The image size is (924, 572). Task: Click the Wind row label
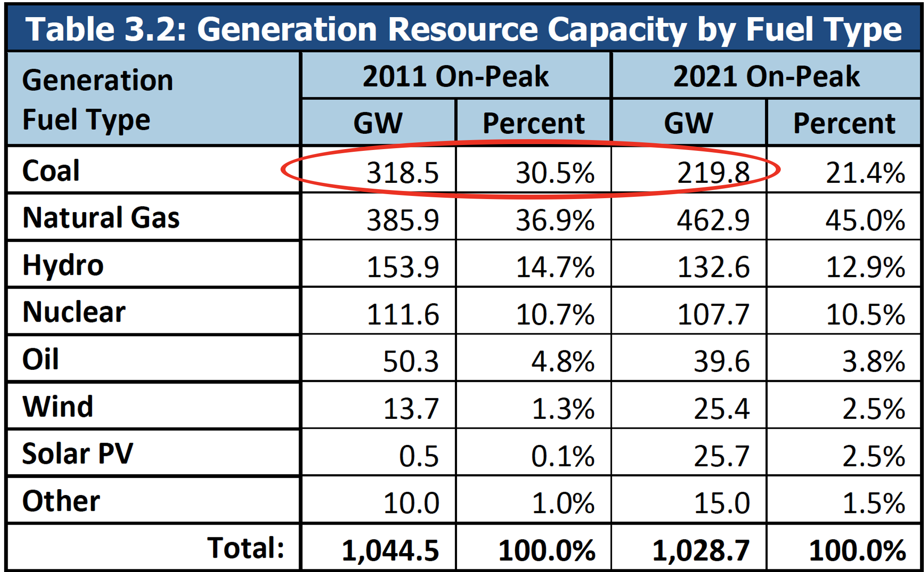(x=58, y=407)
